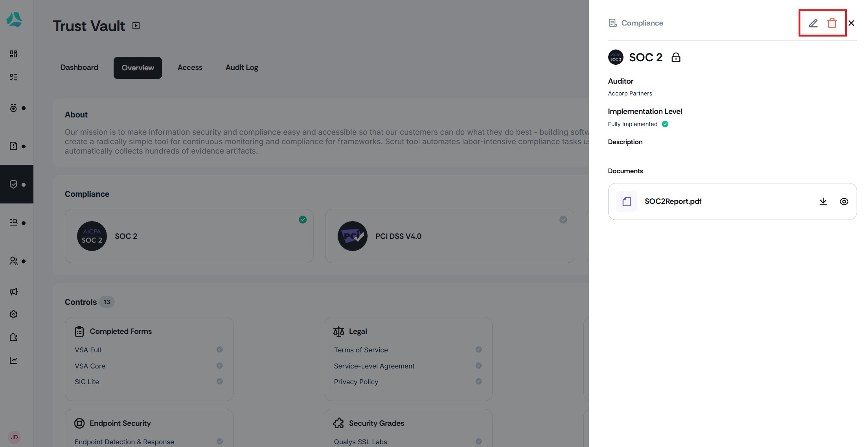Open the line chart reports icon in the sidebar
This screenshot has width=868, height=447.
(x=13, y=360)
